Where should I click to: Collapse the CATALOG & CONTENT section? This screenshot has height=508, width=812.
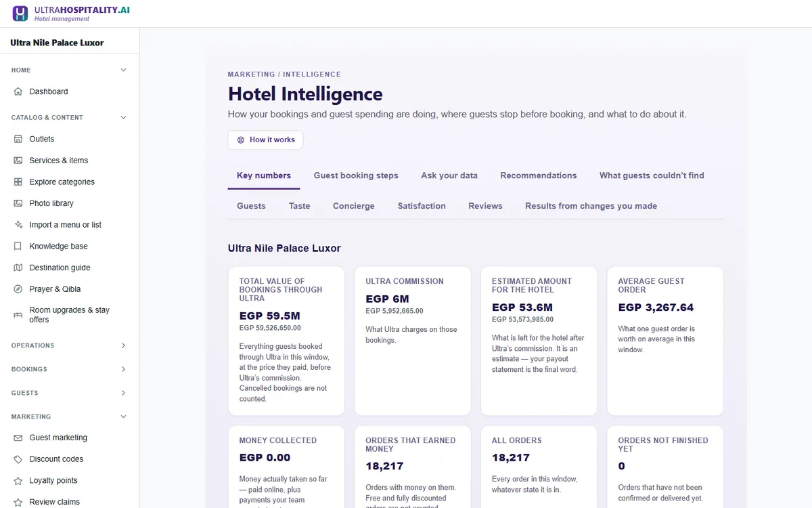coord(123,117)
